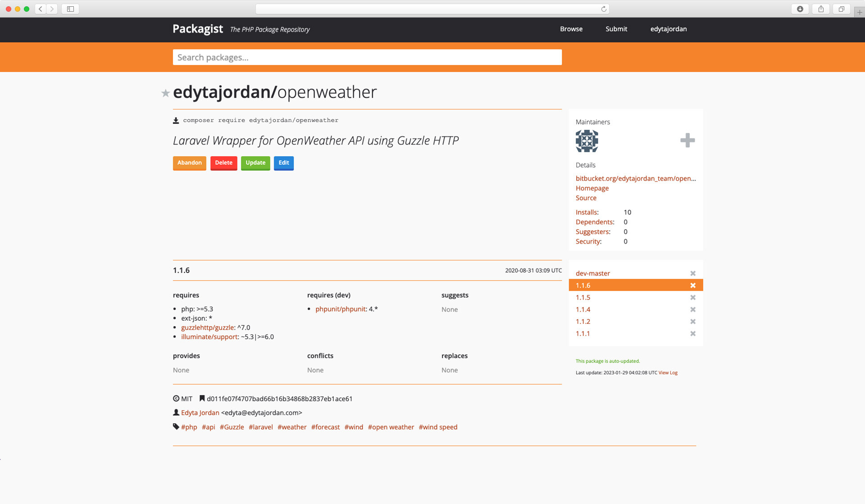
Task: Open the maintainer avatar profile
Action: point(587,141)
